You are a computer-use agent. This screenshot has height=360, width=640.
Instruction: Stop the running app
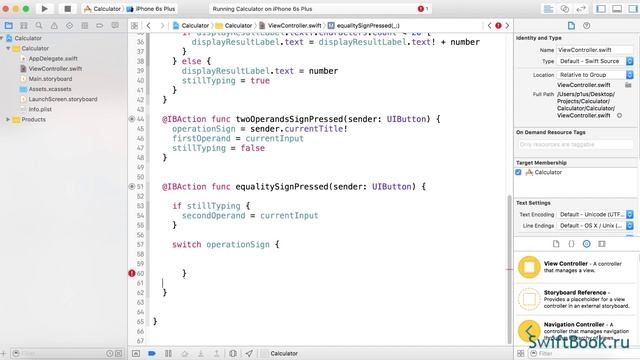pyautogui.click(x=67, y=9)
